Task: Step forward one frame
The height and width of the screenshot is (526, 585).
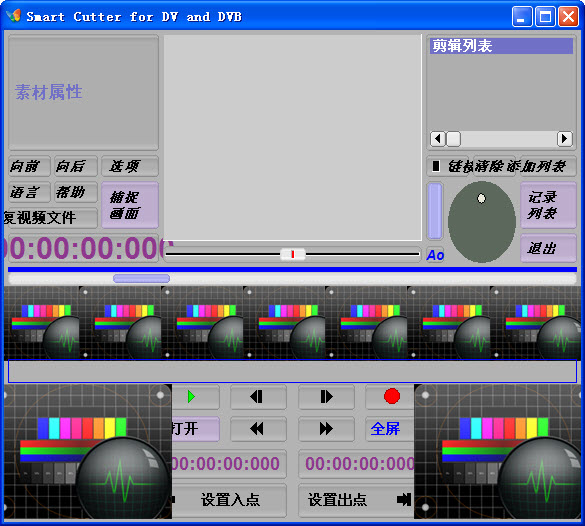Action: pyautogui.click(x=326, y=397)
